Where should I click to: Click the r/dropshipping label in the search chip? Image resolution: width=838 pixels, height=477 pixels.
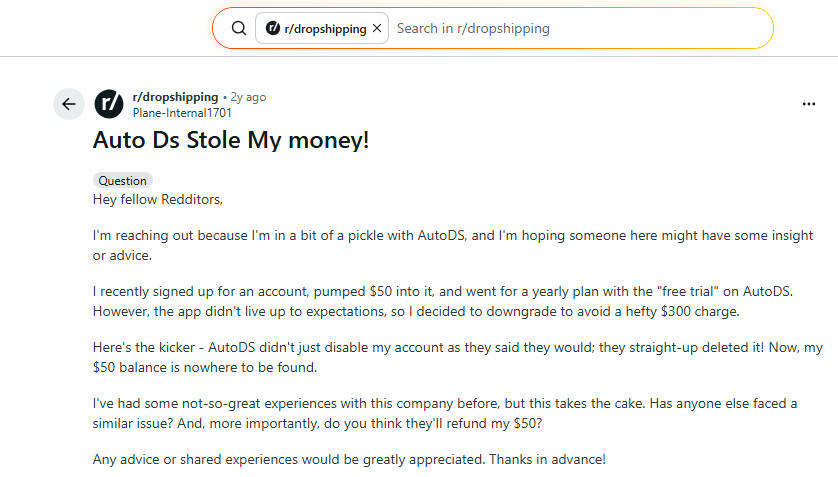coord(326,29)
